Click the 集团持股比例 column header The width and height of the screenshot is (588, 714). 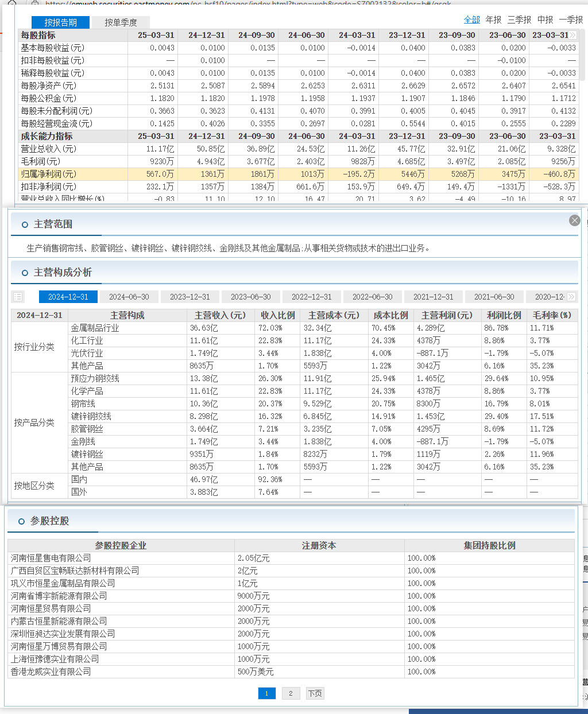pos(490,545)
